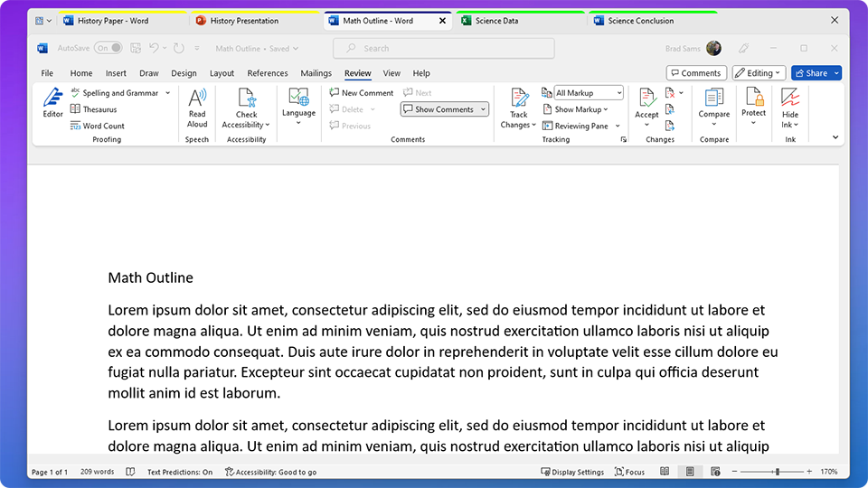Expand Reviewing Pane dropdown arrow
The width and height of the screenshot is (868, 488).
coord(618,127)
